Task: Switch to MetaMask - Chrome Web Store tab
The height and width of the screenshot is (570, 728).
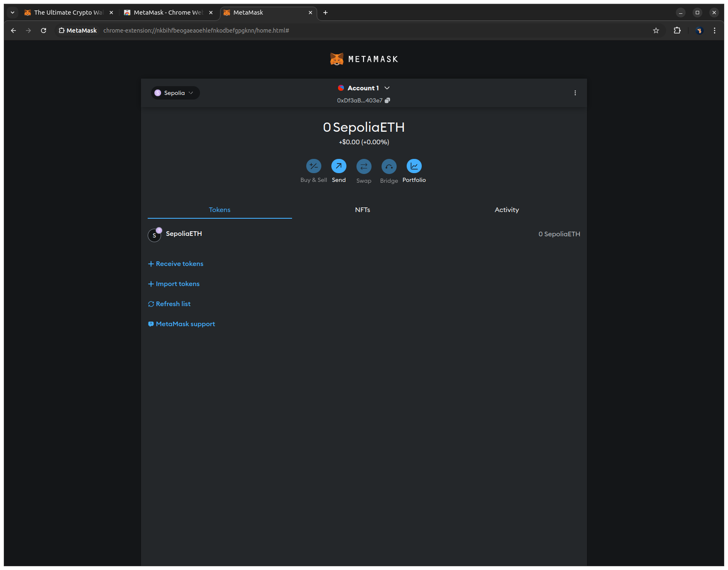Action: click(168, 13)
